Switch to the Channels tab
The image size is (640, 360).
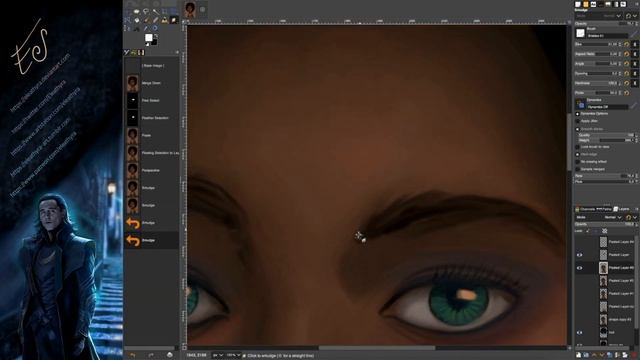pos(587,209)
